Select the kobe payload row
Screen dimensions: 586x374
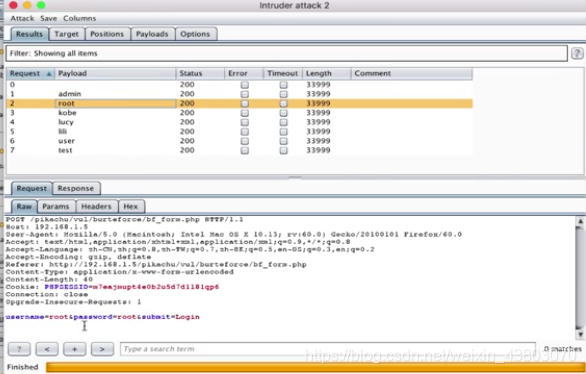click(x=240, y=113)
